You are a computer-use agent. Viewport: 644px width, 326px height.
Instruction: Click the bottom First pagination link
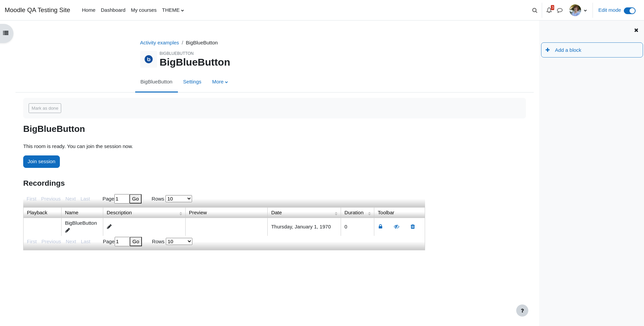click(32, 242)
